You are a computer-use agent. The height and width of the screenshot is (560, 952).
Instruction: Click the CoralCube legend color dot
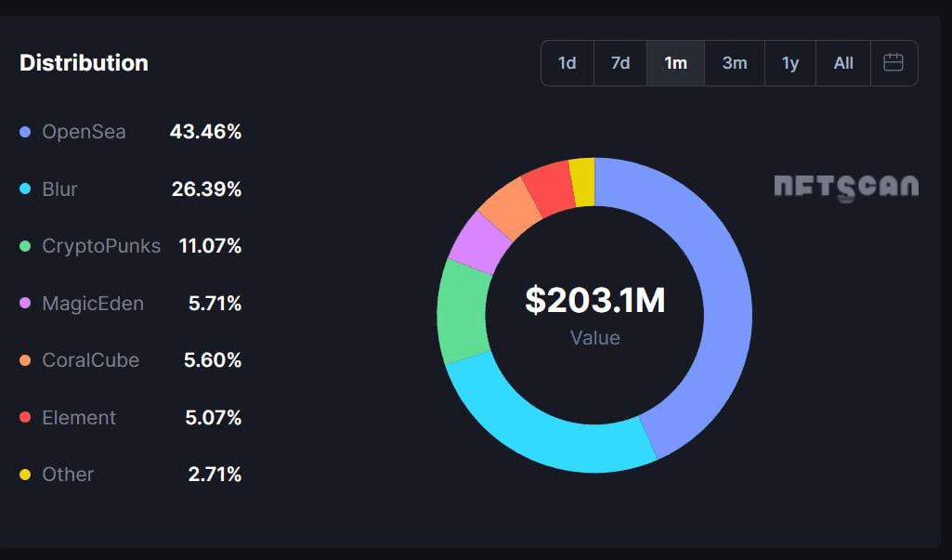click(x=25, y=360)
